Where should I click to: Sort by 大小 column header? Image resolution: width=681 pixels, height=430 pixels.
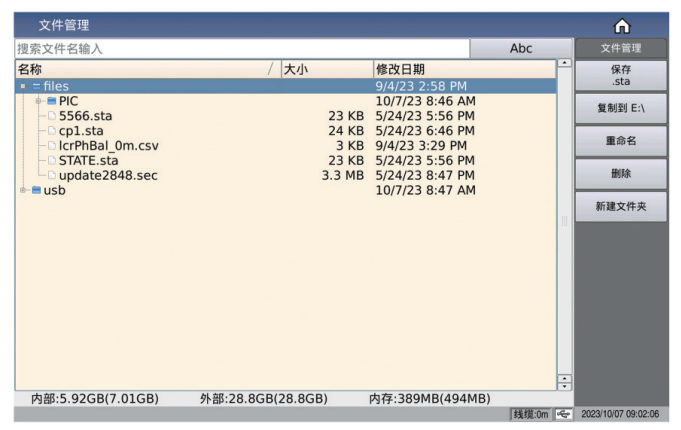pos(325,69)
